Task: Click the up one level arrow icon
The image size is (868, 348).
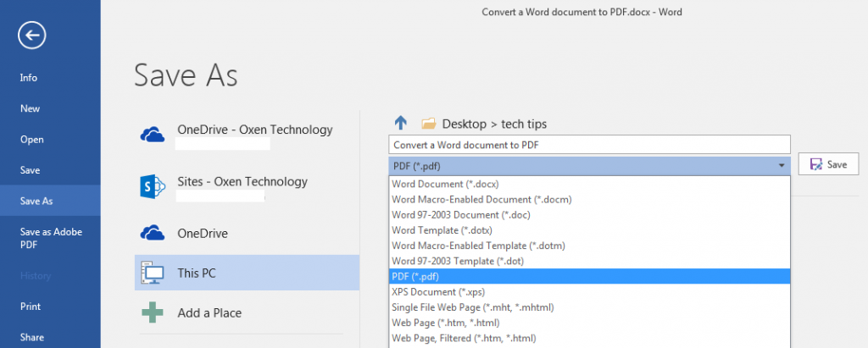Action: [401, 124]
